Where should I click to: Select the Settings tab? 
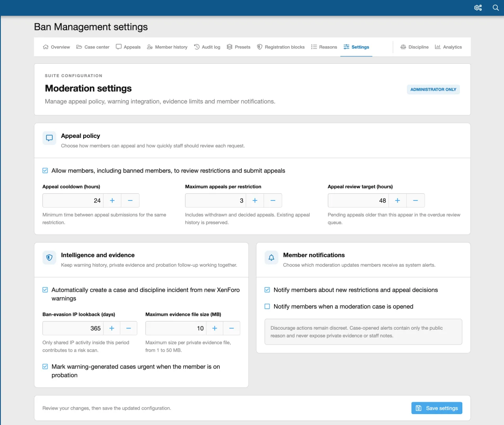pyautogui.click(x=356, y=47)
